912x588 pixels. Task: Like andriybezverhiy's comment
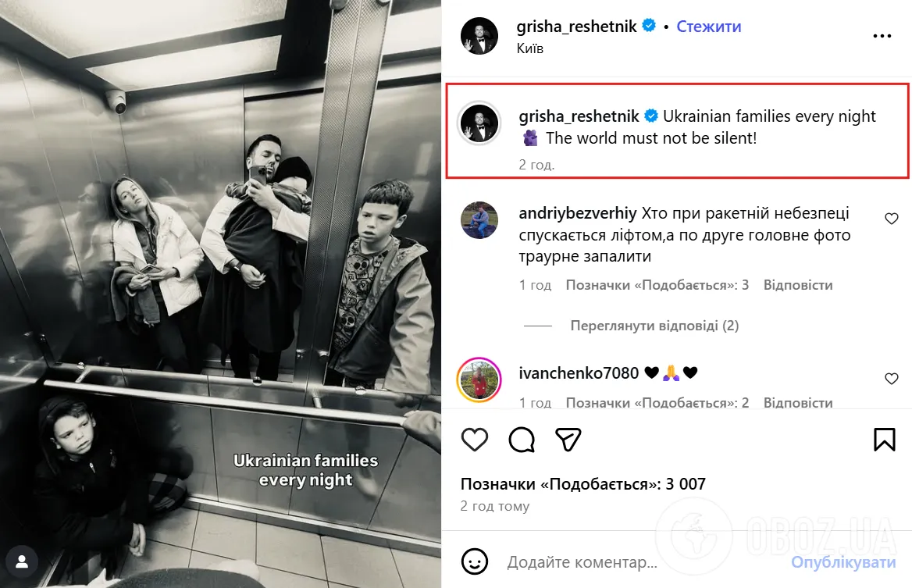tap(891, 219)
